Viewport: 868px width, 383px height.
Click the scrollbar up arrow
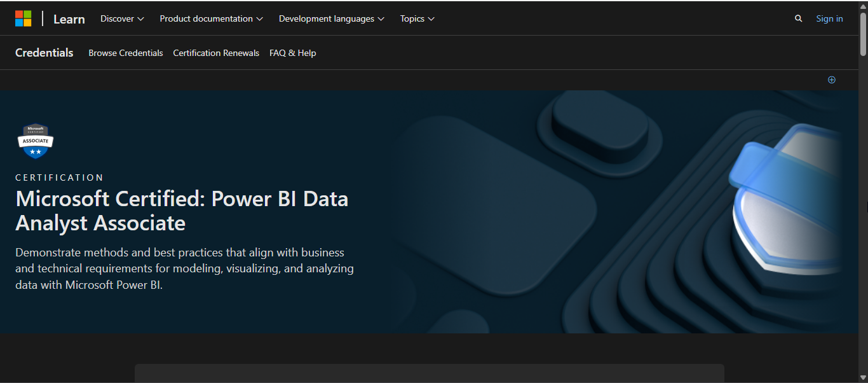click(x=863, y=6)
